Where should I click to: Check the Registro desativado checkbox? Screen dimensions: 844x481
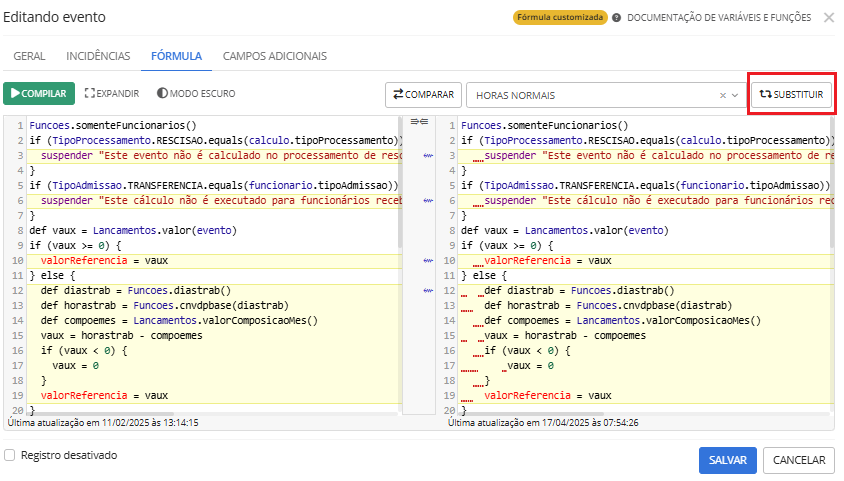tap(10, 455)
